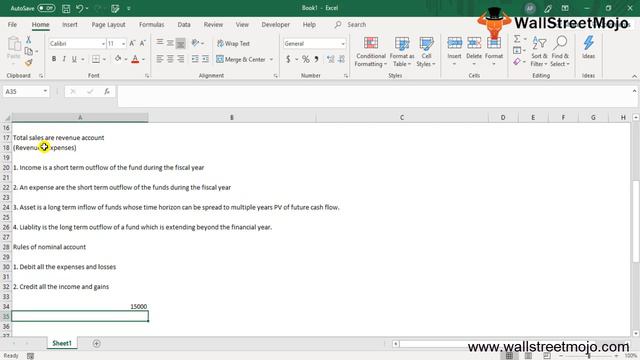Click the Copy icon in Clipboard group
The width and height of the screenshot is (640, 360).
pos(28,51)
